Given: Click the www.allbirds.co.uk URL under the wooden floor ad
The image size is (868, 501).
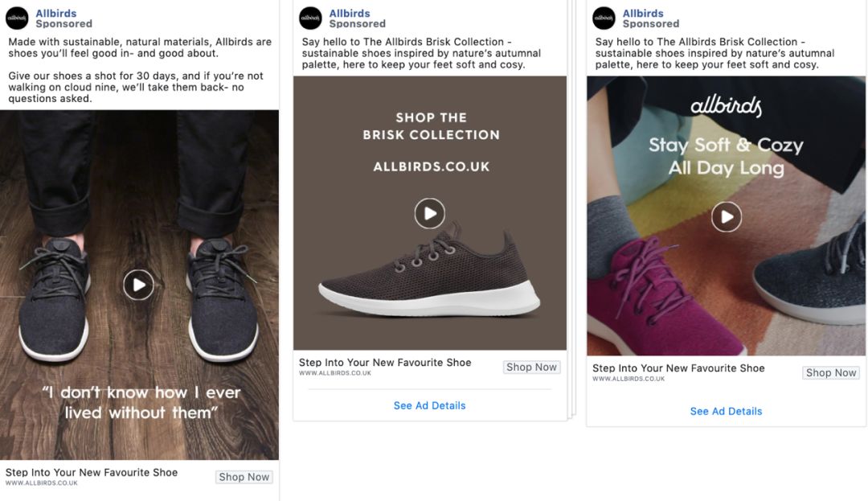Looking at the screenshot, I should [42, 483].
